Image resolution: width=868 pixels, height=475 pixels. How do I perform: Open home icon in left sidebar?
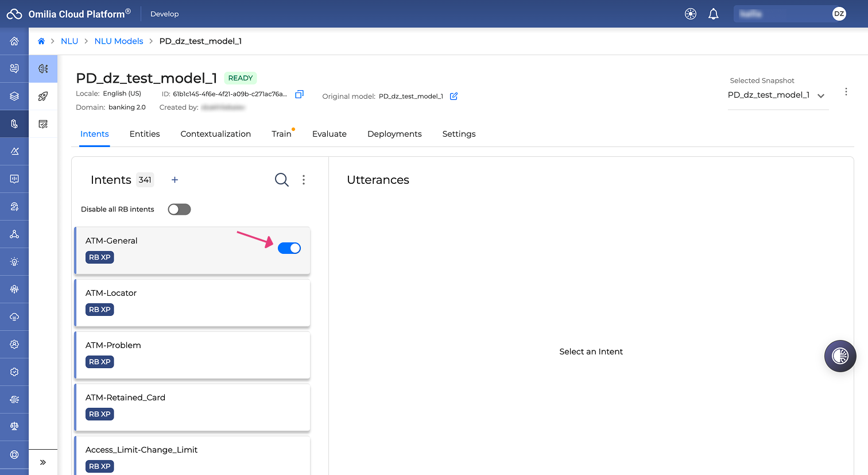(14, 41)
